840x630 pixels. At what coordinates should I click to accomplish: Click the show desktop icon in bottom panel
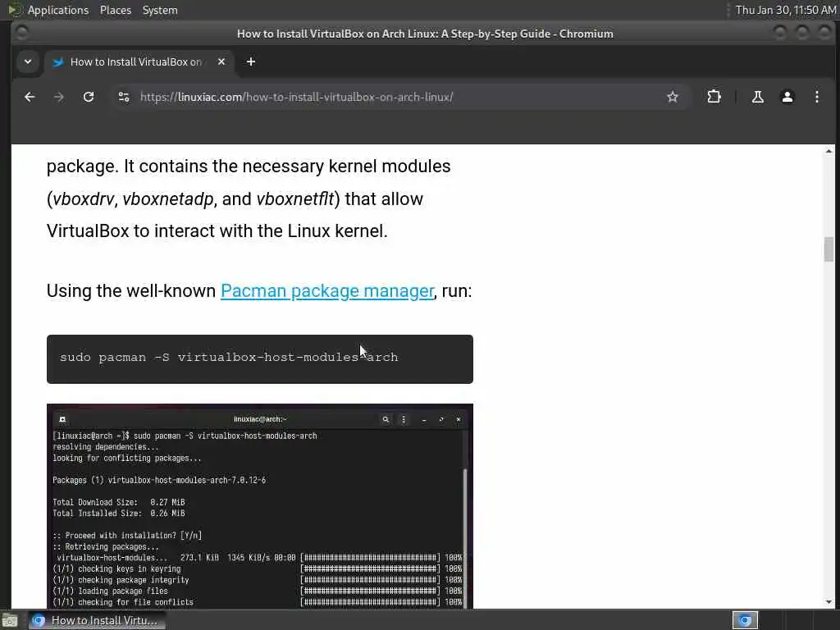10,621
